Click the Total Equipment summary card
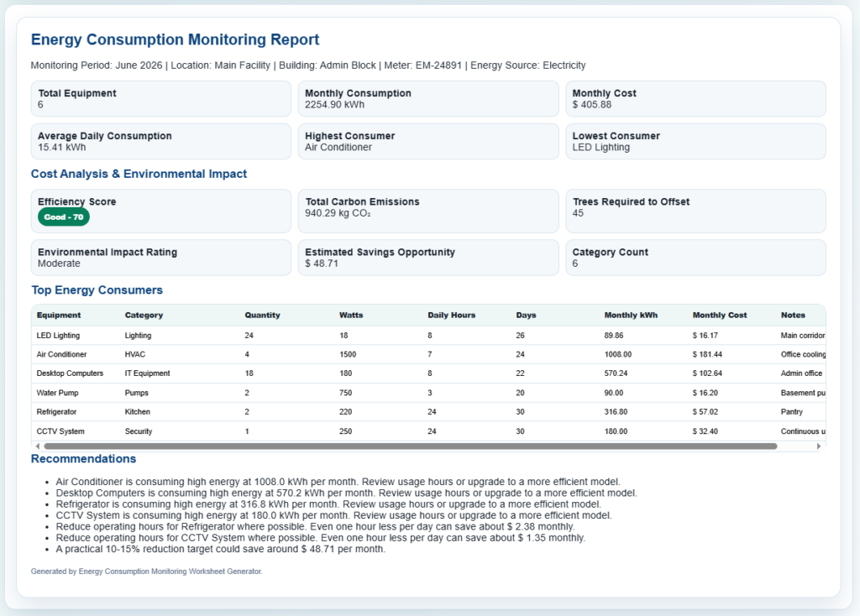The image size is (860, 616). (160, 99)
